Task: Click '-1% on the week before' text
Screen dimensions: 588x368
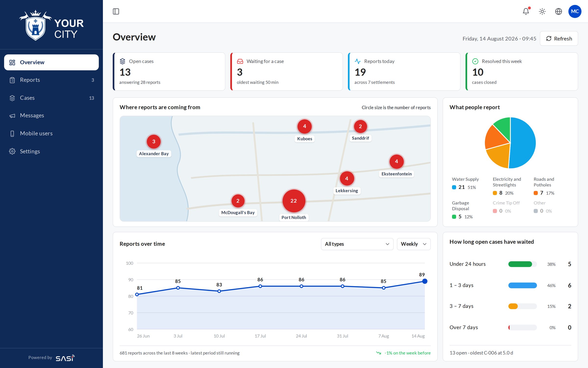Action: tap(407, 353)
